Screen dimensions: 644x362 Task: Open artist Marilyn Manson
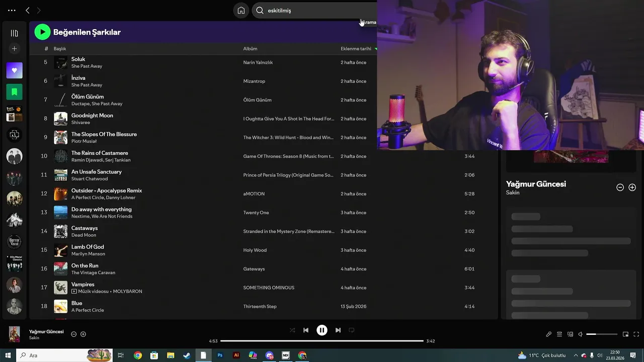[x=88, y=254]
